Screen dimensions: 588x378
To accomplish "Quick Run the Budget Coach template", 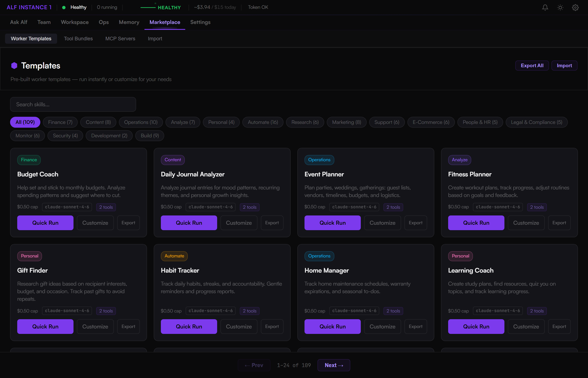I will pyautogui.click(x=45, y=223).
